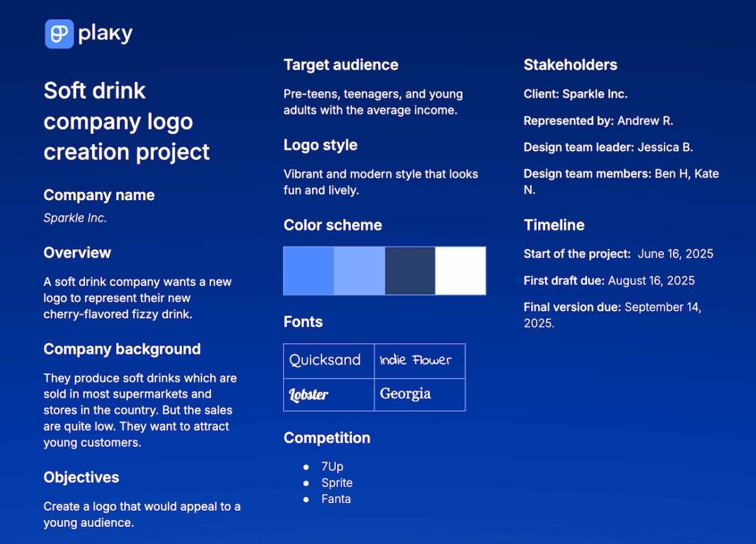Pick the dark navy color swatch

click(x=410, y=270)
